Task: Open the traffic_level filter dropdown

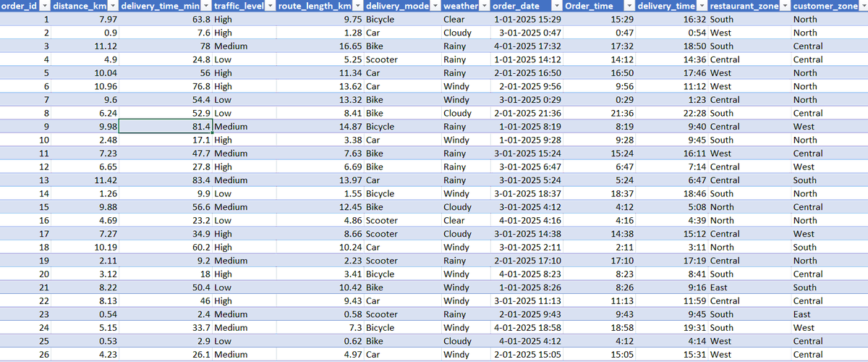Action: [x=271, y=6]
